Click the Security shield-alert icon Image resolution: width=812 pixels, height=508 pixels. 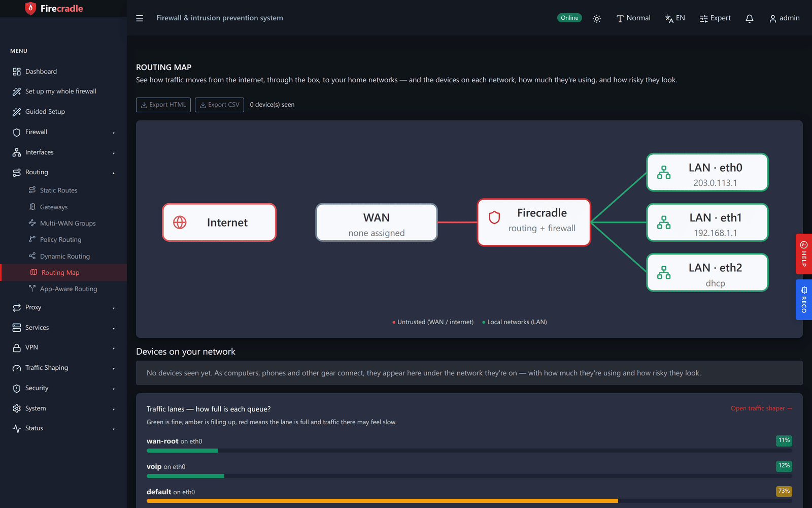(17, 388)
